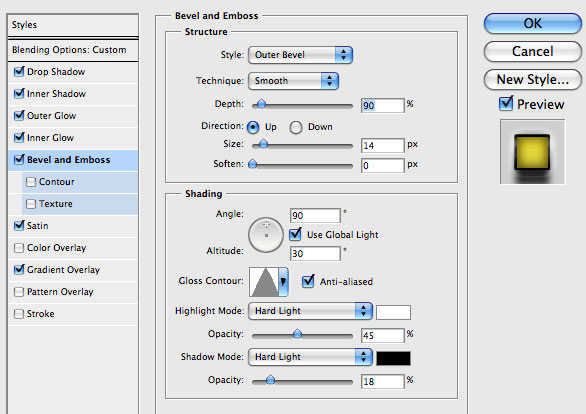Open the Gloss Contour picker arrow
586x414 pixels.
click(x=283, y=281)
